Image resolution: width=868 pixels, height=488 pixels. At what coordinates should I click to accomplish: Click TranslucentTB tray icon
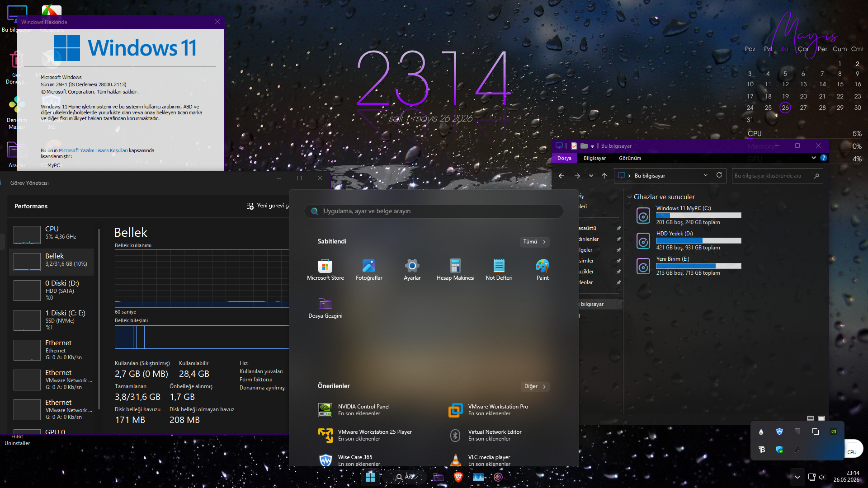[x=762, y=450]
